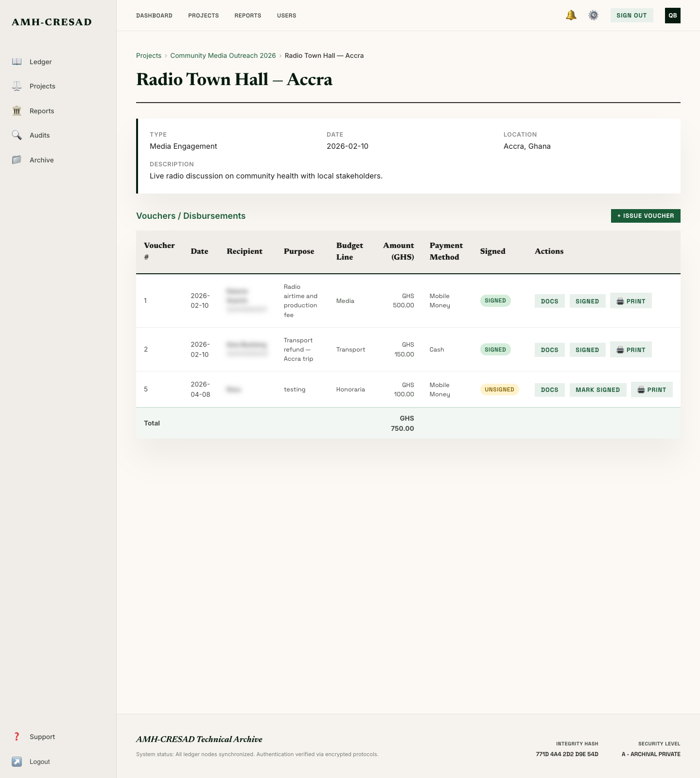Viewport: 700px width, 778px height.
Task: Toggle signed status for voucher 2
Action: 587,350
